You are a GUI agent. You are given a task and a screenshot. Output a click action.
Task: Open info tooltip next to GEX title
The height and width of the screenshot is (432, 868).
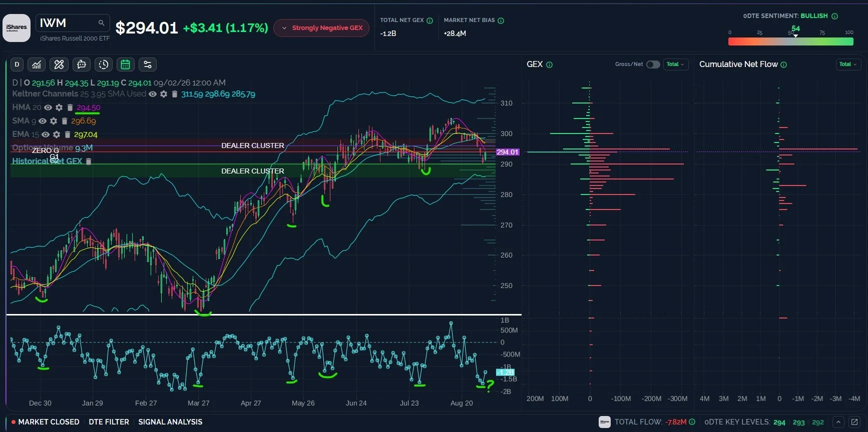pyautogui.click(x=549, y=64)
